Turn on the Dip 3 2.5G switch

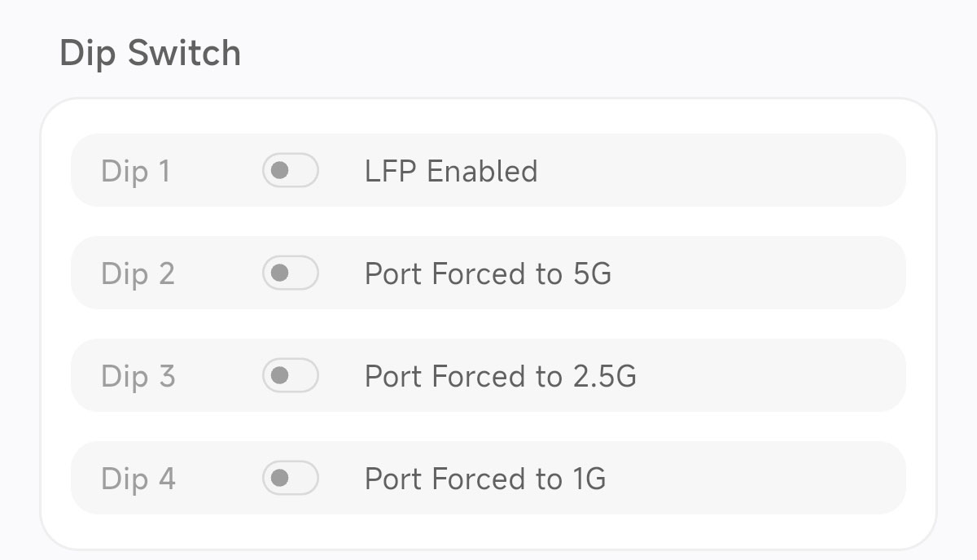pos(290,376)
